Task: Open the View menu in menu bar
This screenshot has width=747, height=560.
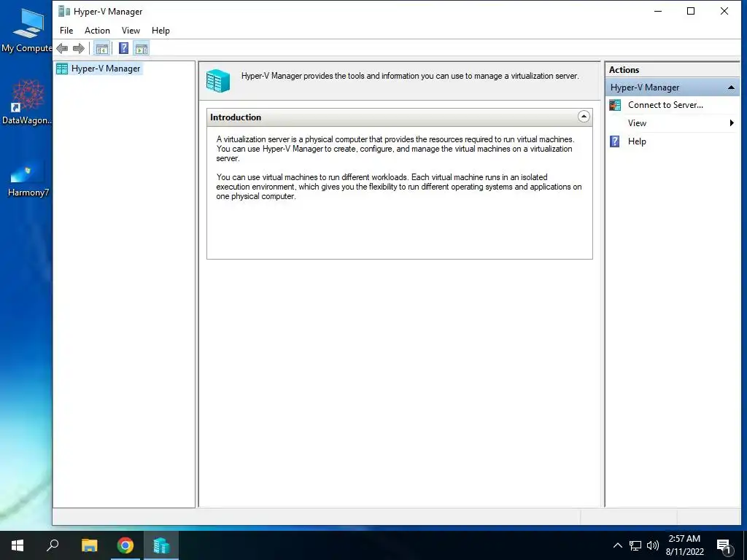Action: coord(131,31)
